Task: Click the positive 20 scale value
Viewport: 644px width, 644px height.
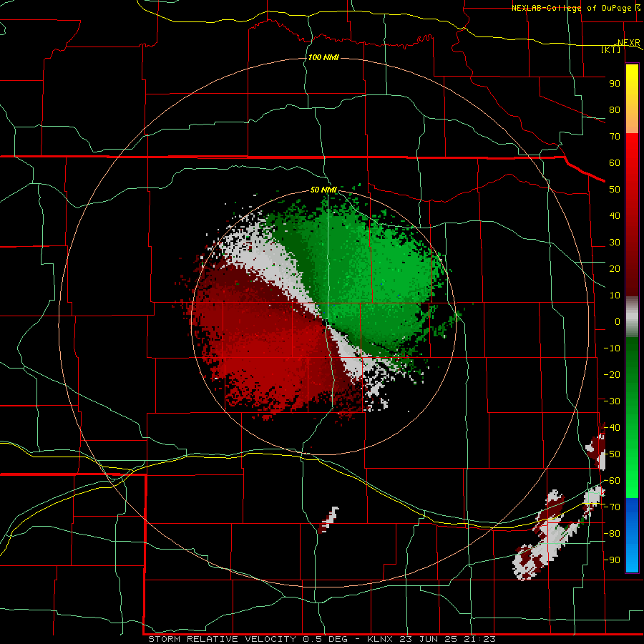Action: 615,269
